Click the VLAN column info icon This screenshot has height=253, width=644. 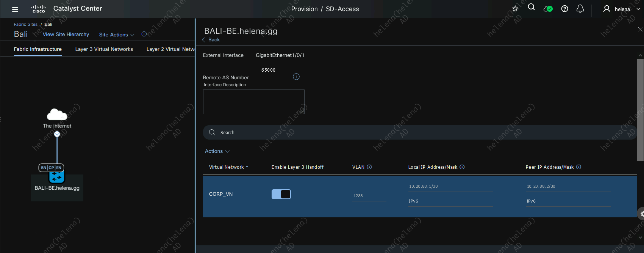pos(369,167)
